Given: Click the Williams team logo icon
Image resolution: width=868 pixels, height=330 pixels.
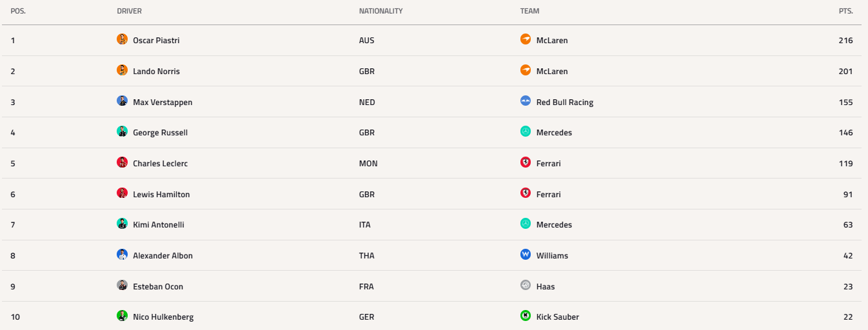Looking at the screenshot, I should (x=526, y=255).
